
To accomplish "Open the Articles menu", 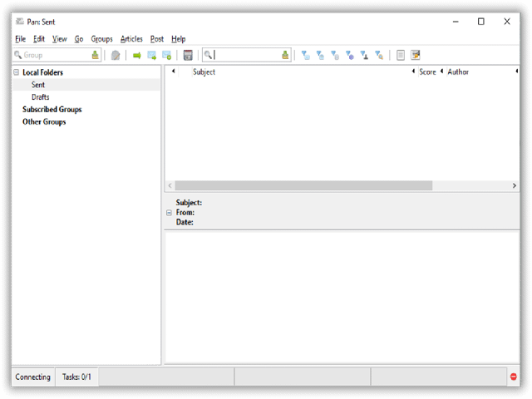I will (131, 39).
